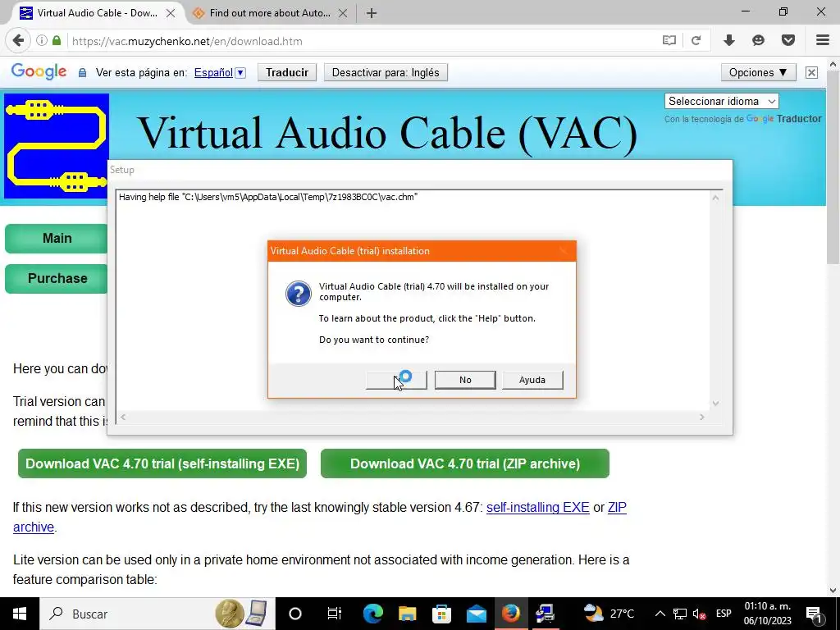Open weather widget showing 27°C
Image resolution: width=840 pixels, height=630 pixels.
pos(609,614)
